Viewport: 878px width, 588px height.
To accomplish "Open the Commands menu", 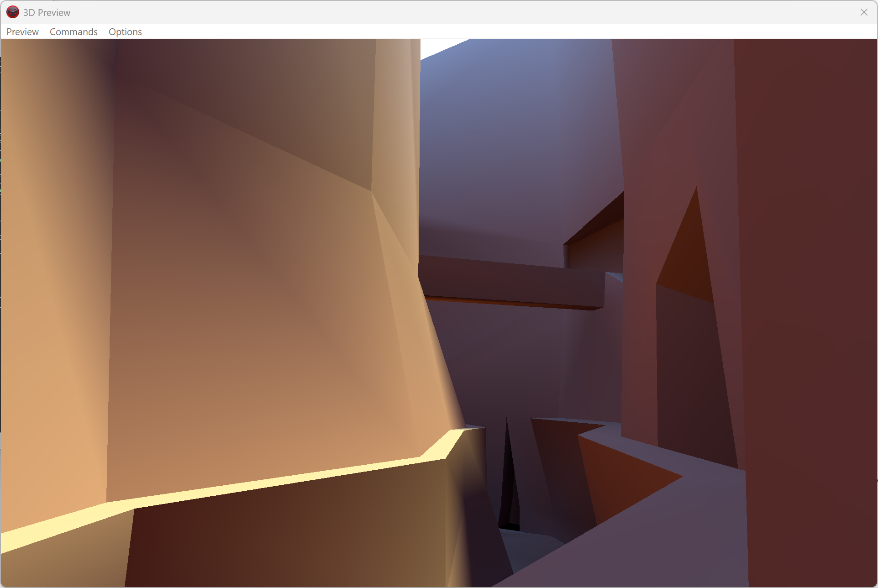I will pos(74,32).
